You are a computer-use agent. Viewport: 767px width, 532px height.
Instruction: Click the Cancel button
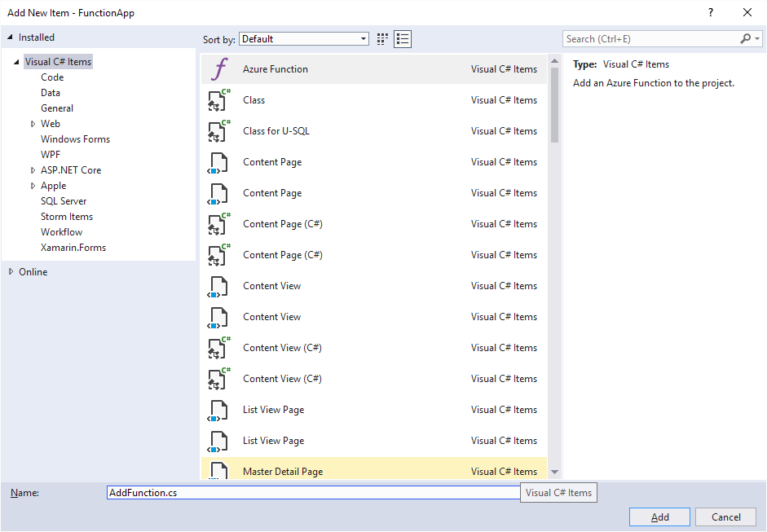pyautogui.click(x=726, y=517)
